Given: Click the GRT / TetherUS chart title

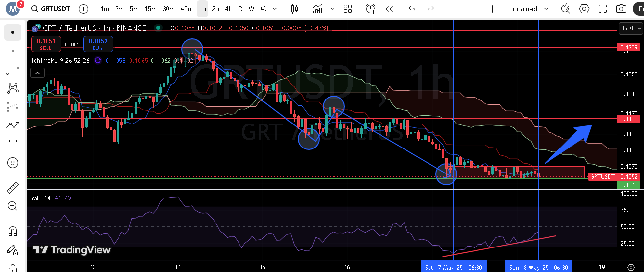Looking at the screenshot, I should (95, 28).
